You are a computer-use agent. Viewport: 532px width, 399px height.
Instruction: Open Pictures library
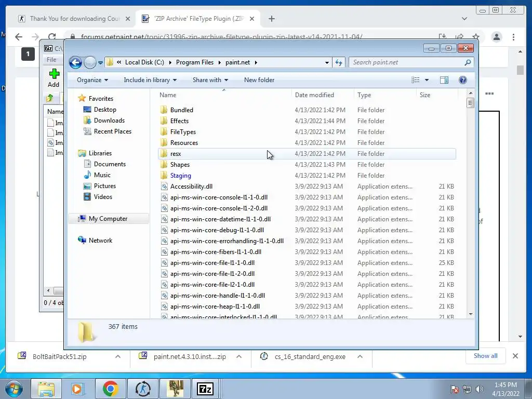point(104,186)
